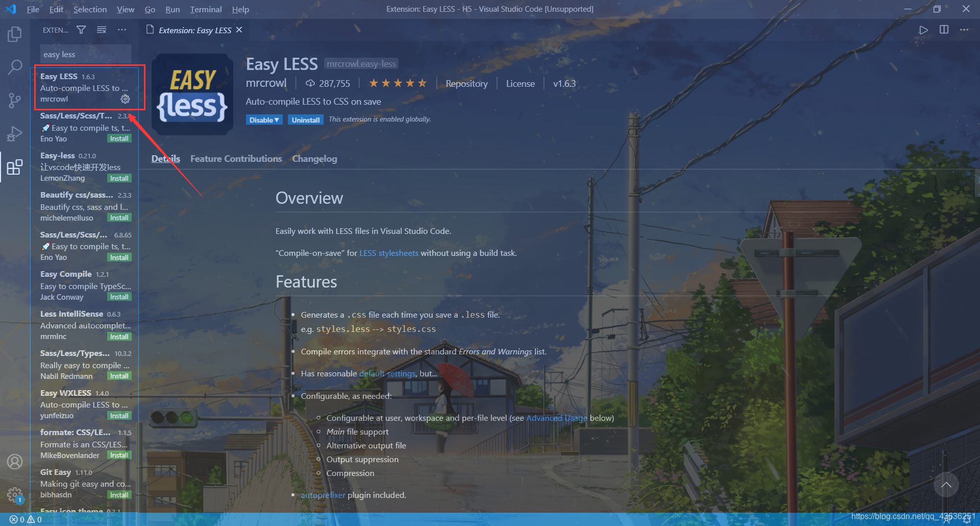Close the Extension: Easy LESS tab
The height and width of the screenshot is (526, 980).
[239, 30]
